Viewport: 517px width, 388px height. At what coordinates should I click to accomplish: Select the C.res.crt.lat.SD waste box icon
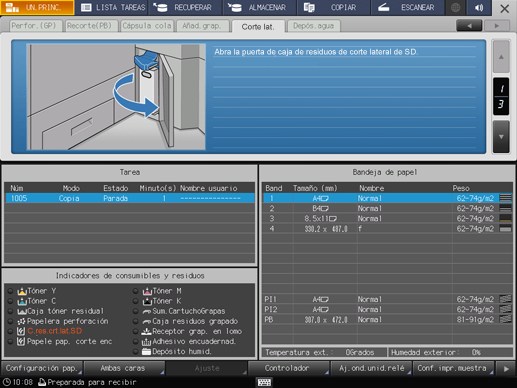click(x=21, y=331)
